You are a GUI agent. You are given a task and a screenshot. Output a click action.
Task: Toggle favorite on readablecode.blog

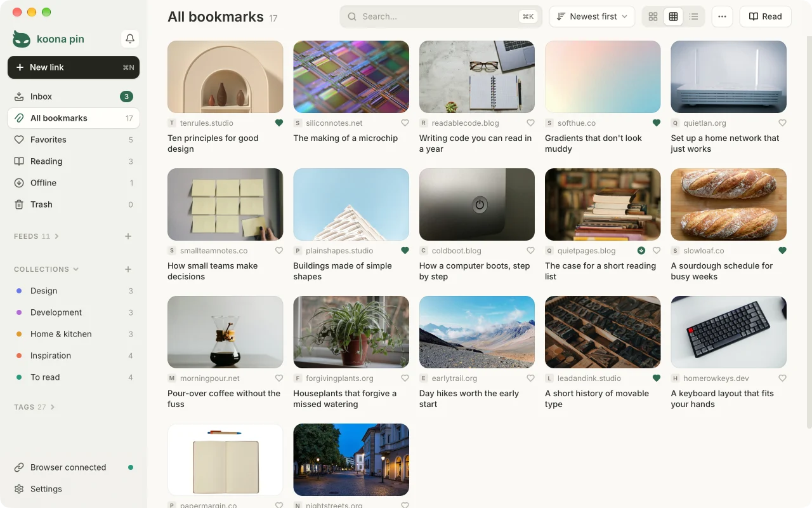point(530,123)
